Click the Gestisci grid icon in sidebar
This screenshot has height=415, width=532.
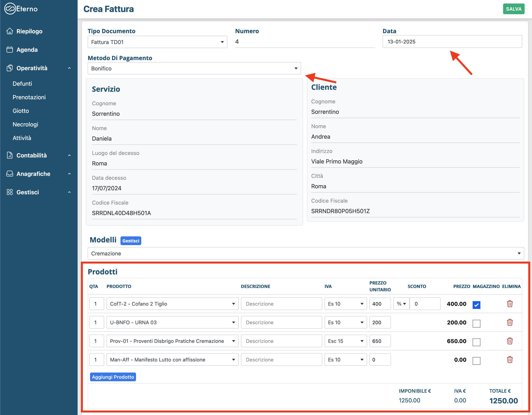point(10,192)
